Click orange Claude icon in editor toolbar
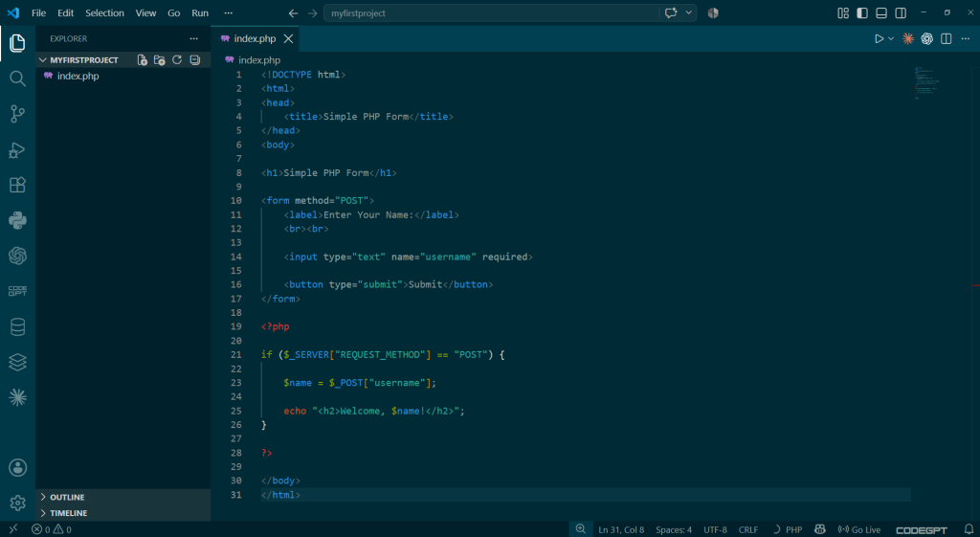Screen dimensions: 980x537 tap(908, 38)
